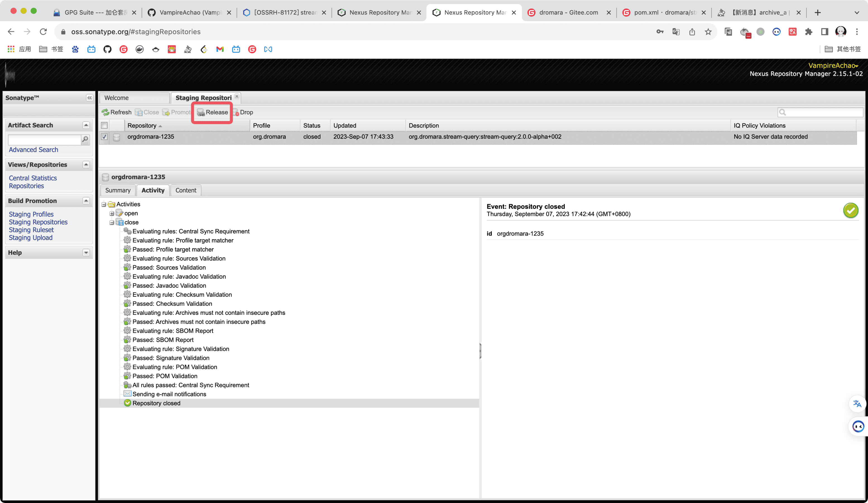Open the VampireAchao user dropdown
Viewport: 868px width, 503px height.
833,66
